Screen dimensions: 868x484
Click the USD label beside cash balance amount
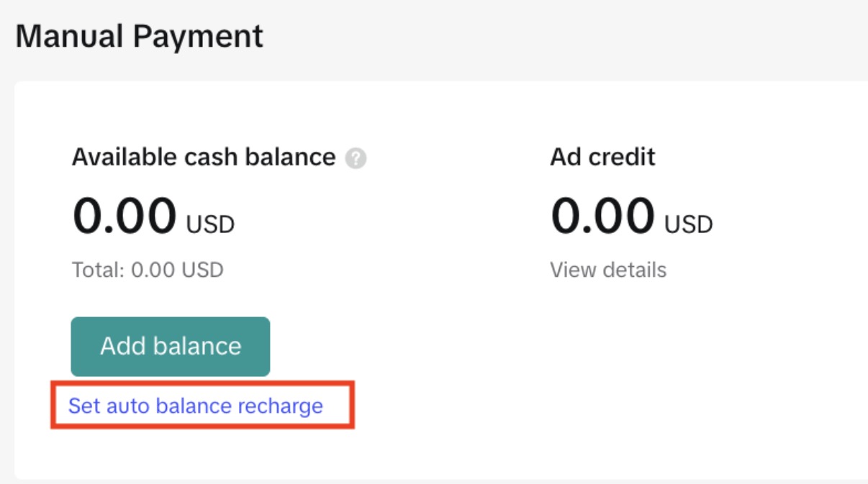click(x=211, y=225)
